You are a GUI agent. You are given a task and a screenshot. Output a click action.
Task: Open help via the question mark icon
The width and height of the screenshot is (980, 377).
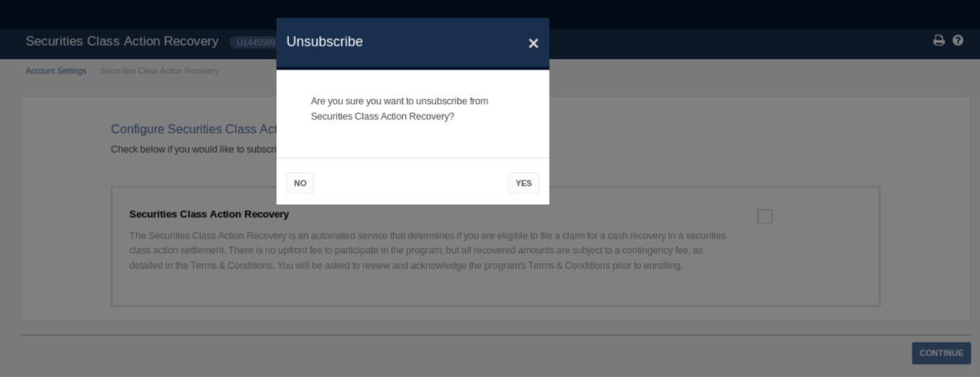(959, 40)
